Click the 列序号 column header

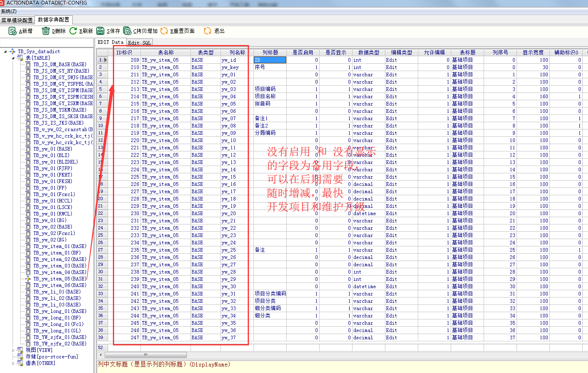coord(500,52)
